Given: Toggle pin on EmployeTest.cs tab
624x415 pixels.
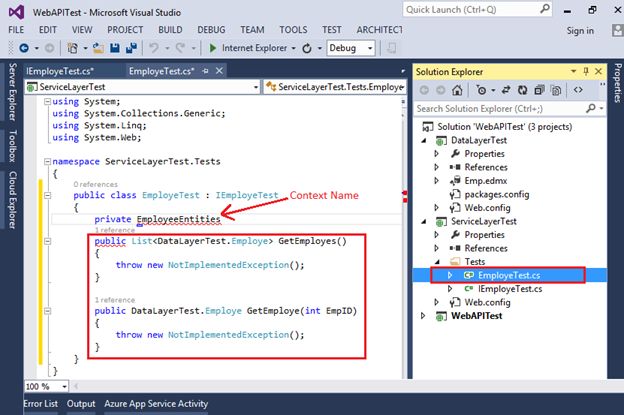Looking at the screenshot, I should coord(205,71).
